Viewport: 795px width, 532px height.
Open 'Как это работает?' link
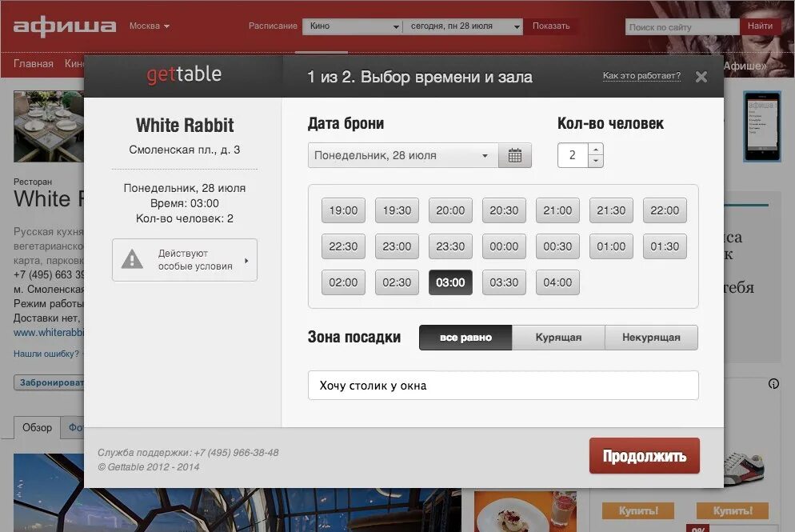pyautogui.click(x=641, y=75)
